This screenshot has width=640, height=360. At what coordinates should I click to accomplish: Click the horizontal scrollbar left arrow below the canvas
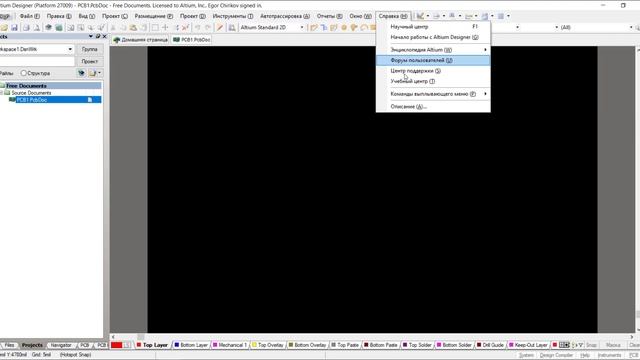pos(113,337)
